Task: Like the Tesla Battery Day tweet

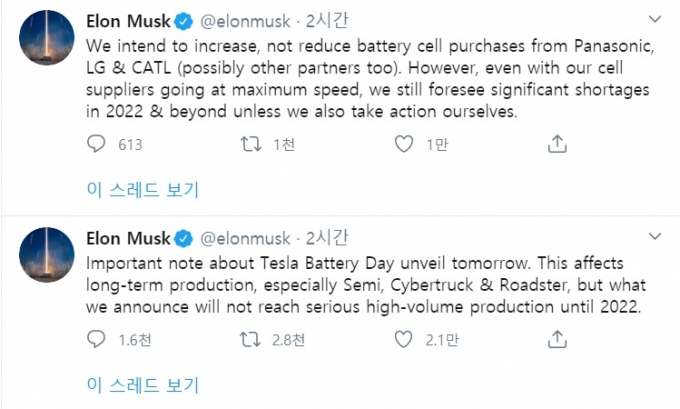Action: click(x=404, y=340)
